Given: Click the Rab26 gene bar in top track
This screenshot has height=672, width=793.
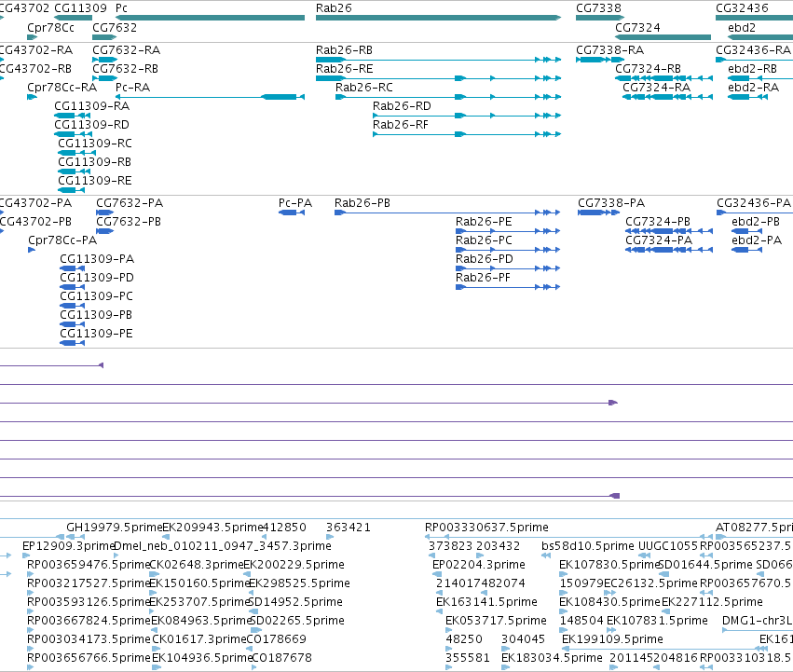Looking at the screenshot, I should click(x=438, y=18).
